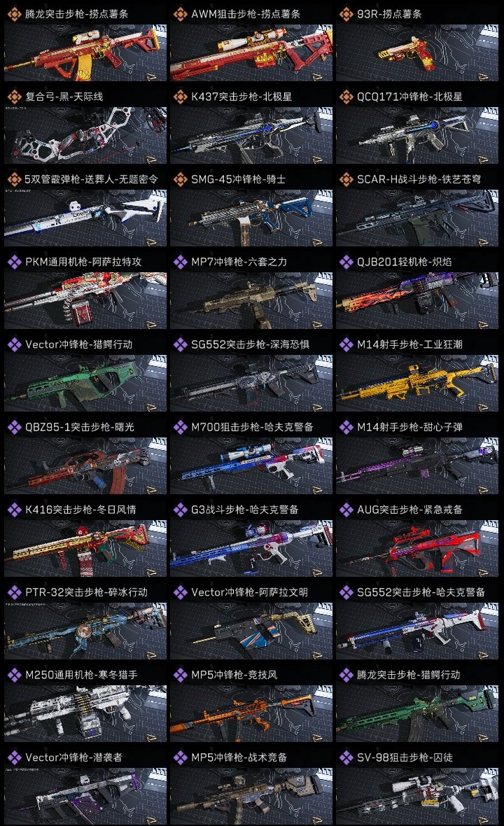Open the AUG突击步枪-紧急戒备 red rifle image
The width and height of the screenshot is (504, 826).
tap(417, 548)
